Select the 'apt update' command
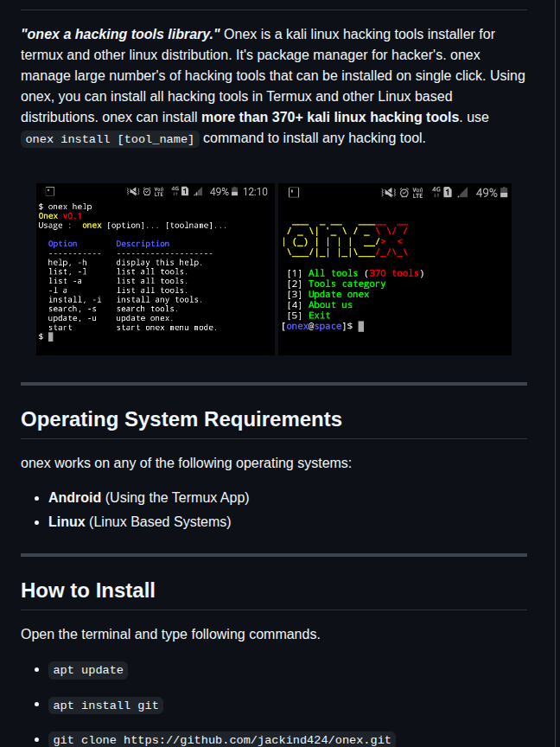 pos(88,670)
